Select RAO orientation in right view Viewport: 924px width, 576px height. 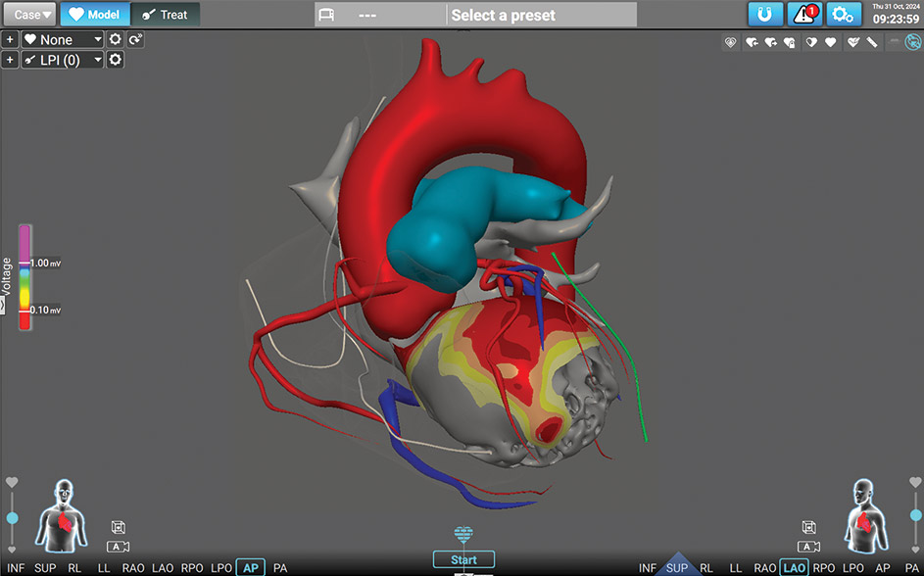[765, 568]
